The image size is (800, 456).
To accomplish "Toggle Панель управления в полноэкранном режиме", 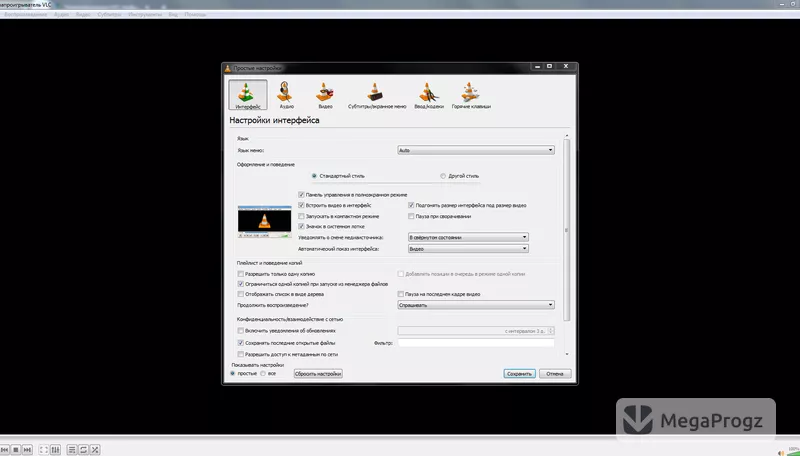I will click(301, 195).
